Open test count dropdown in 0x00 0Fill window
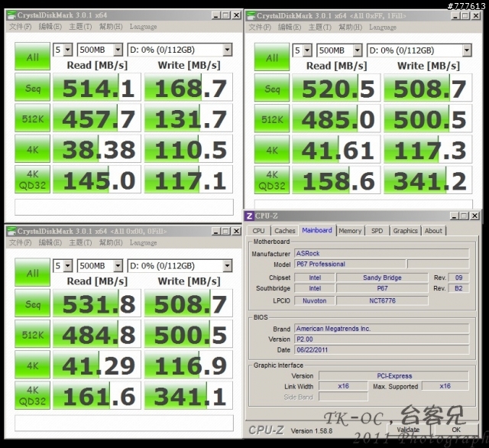Image resolution: width=489 pixels, height=448 pixels. click(68, 266)
